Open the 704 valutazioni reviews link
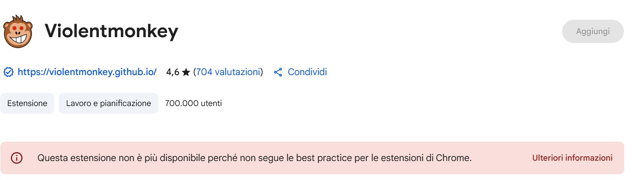The width and height of the screenshot is (644, 180). (228, 72)
